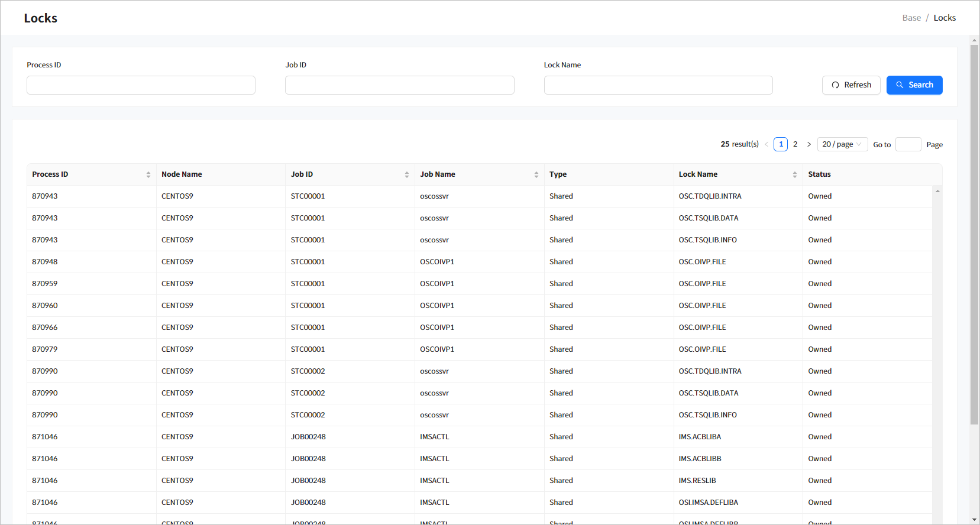Click into the Job ID search field

pyautogui.click(x=399, y=85)
